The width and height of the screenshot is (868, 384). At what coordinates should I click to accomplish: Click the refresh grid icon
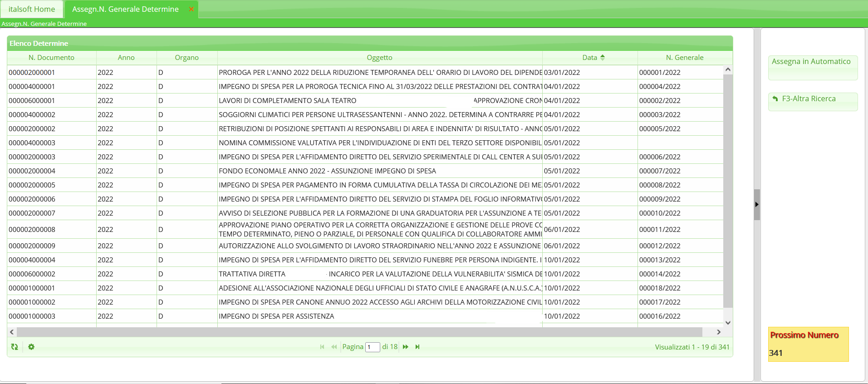[15, 347]
